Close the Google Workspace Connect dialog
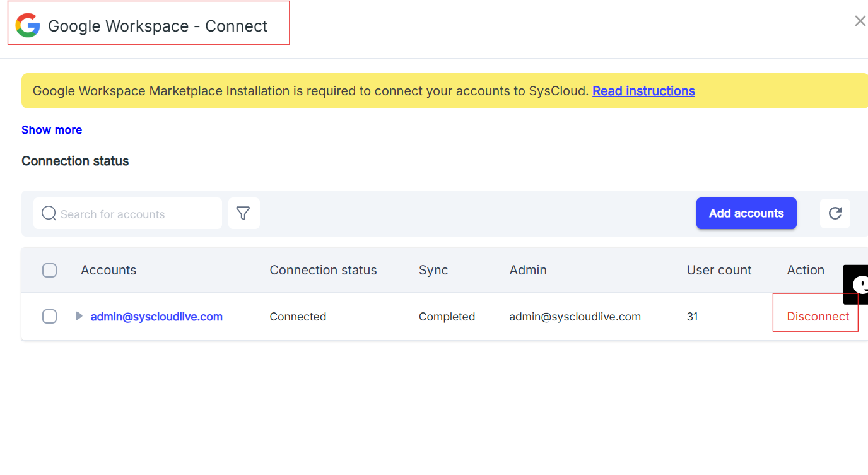Viewport: 868px width, 475px height. 860,21
